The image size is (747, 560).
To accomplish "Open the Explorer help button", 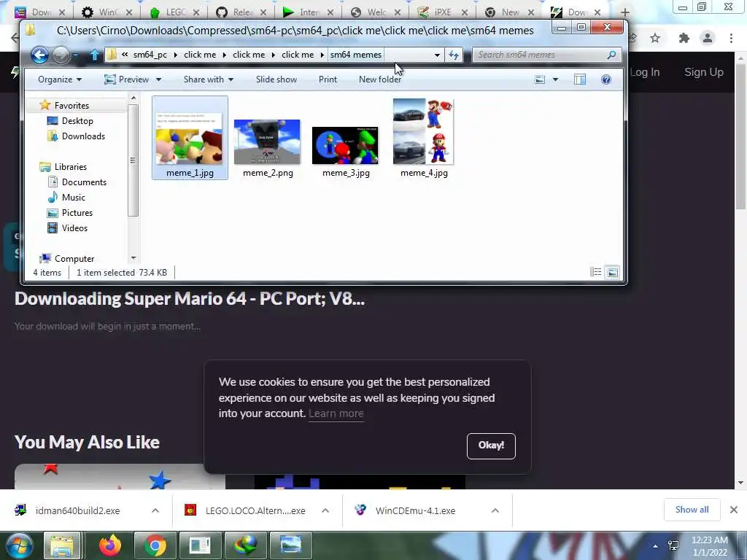I will click(606, 79).
